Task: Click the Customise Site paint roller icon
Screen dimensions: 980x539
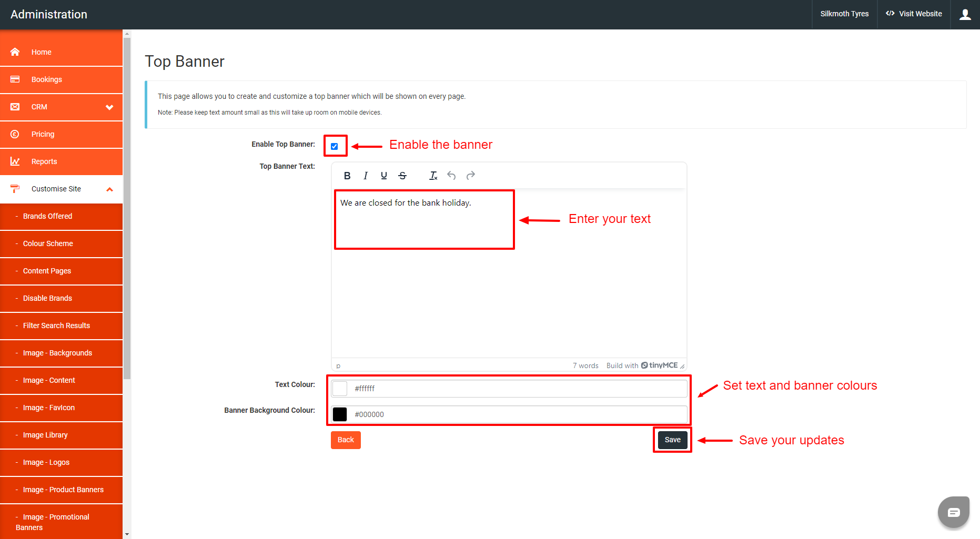Action: pyautogui.click(x=15, y=189)
